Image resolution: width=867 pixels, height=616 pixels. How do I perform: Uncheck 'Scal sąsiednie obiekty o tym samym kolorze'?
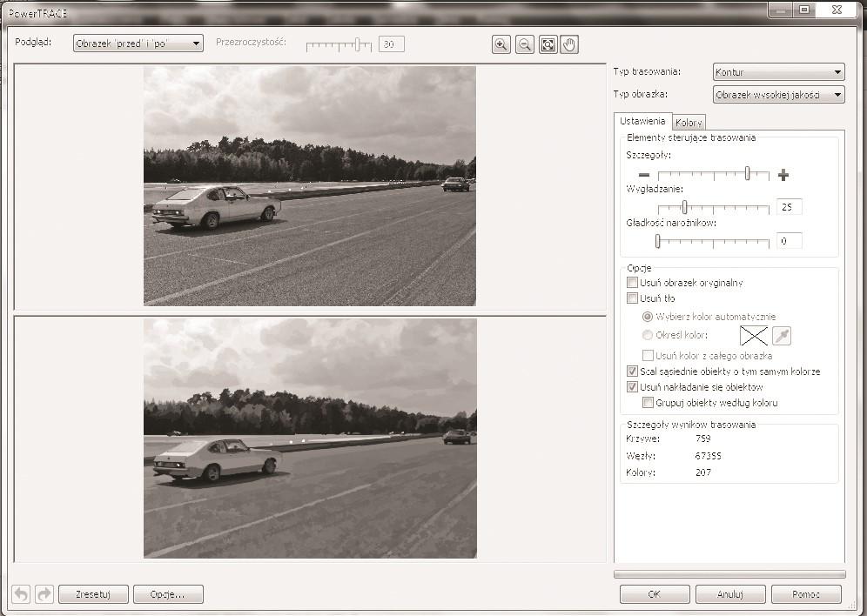633,372
